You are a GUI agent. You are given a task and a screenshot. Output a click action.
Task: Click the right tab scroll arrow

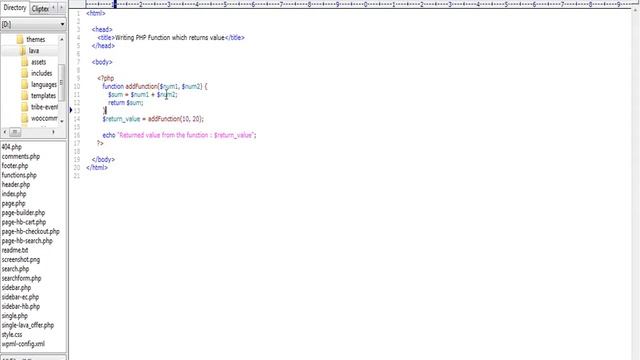click(x=62, y=8)
